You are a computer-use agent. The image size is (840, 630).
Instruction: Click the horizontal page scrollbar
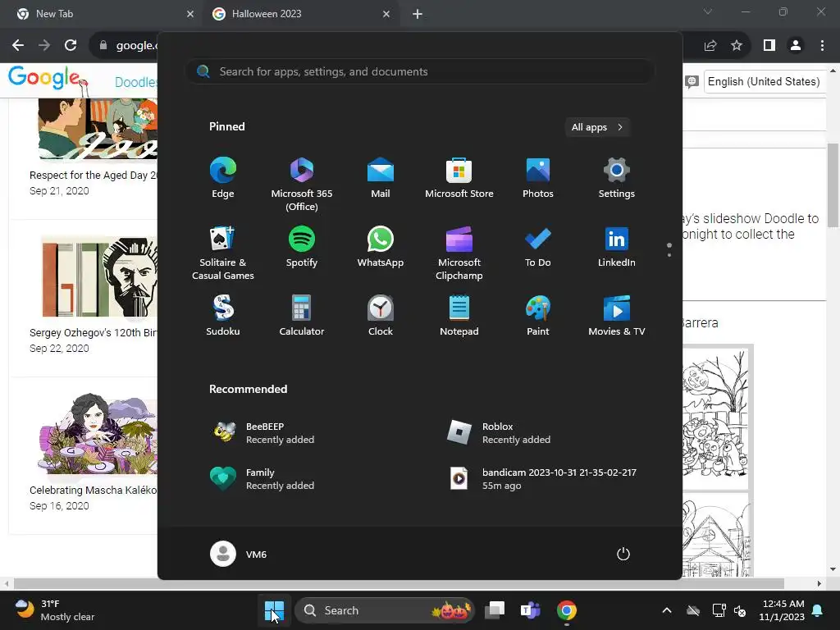(399, 583)
